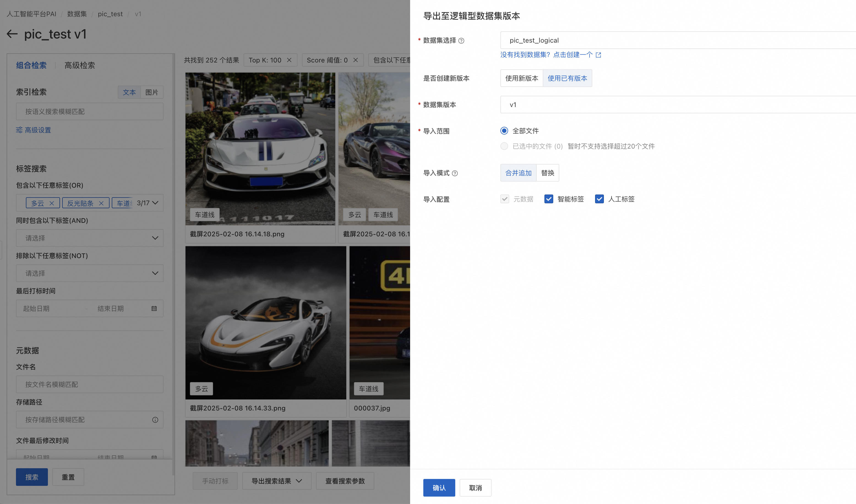Focus the 按存储路径模糊匹配 input field

coord(90,420)
